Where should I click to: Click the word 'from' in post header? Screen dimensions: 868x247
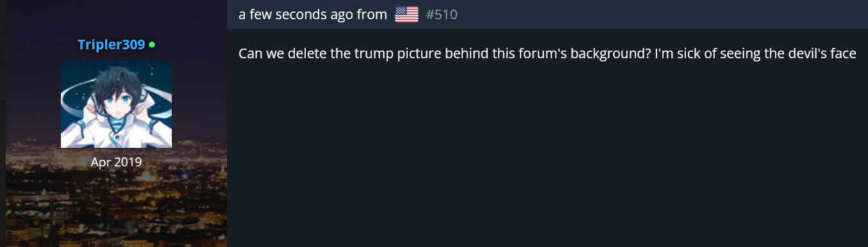(x=375, y=14)
